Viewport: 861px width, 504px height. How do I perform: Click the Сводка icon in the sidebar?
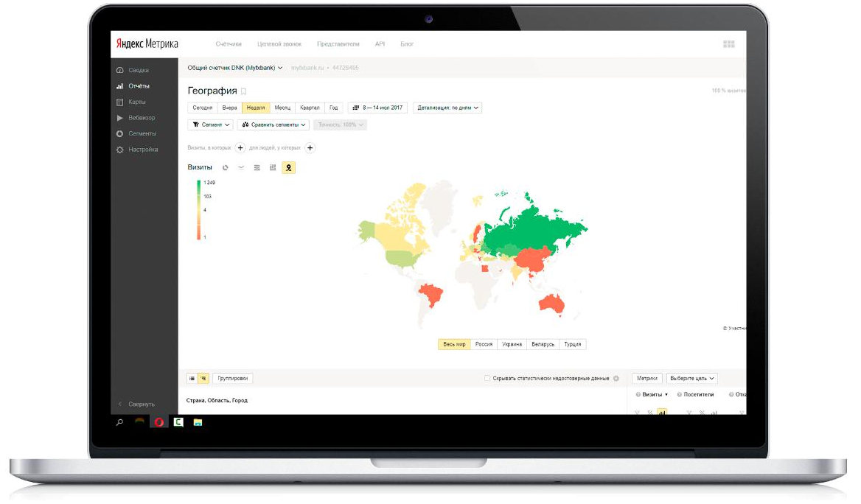coord(119,70)
